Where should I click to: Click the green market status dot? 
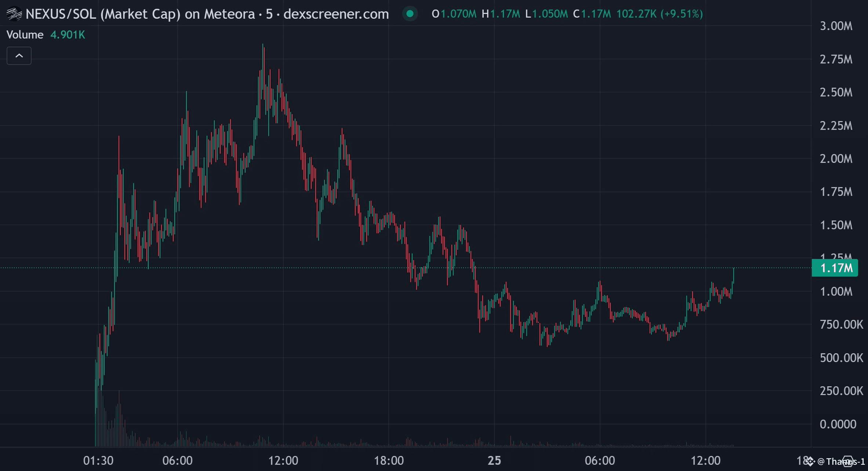click(410, 14)
